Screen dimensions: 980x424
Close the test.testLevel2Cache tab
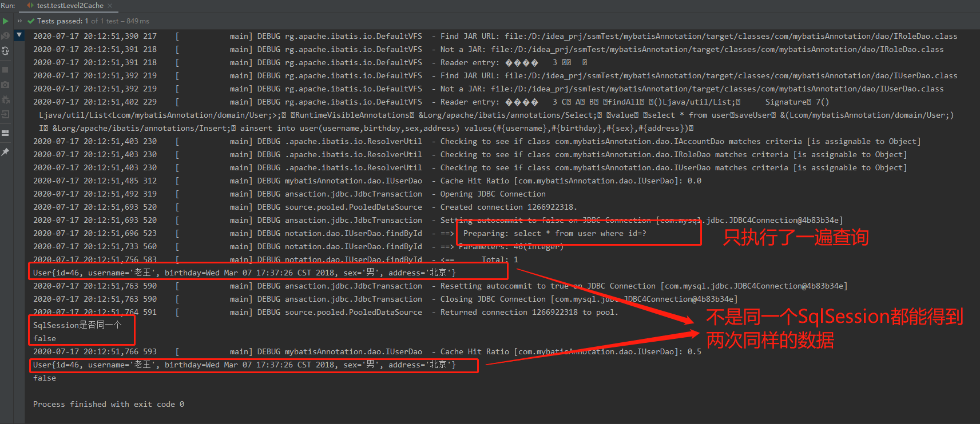pos(110,6)
